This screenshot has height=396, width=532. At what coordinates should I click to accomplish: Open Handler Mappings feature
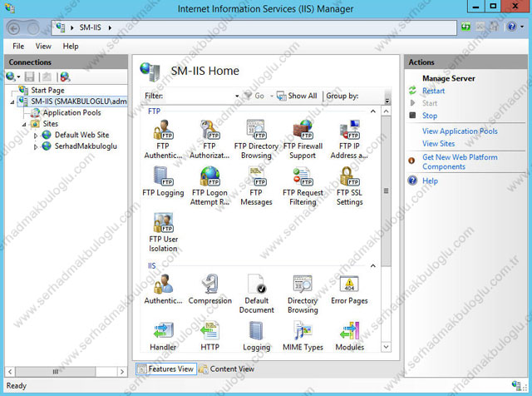163,336
